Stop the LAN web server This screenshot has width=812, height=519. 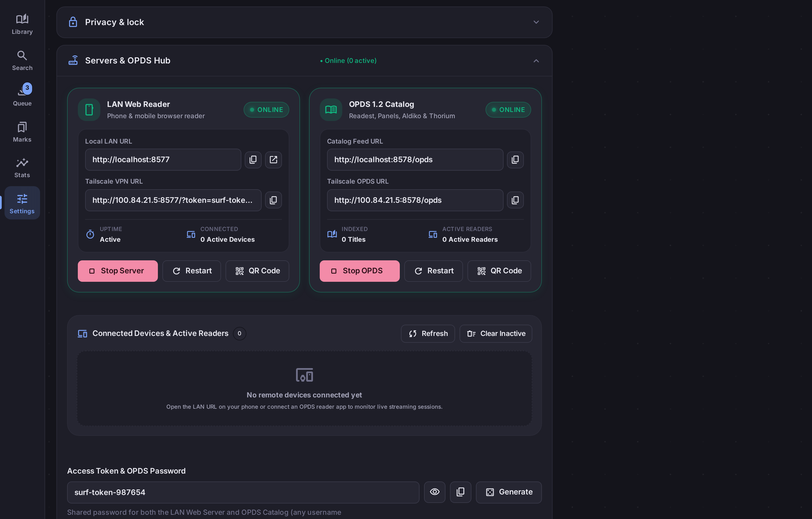point(118,271)
